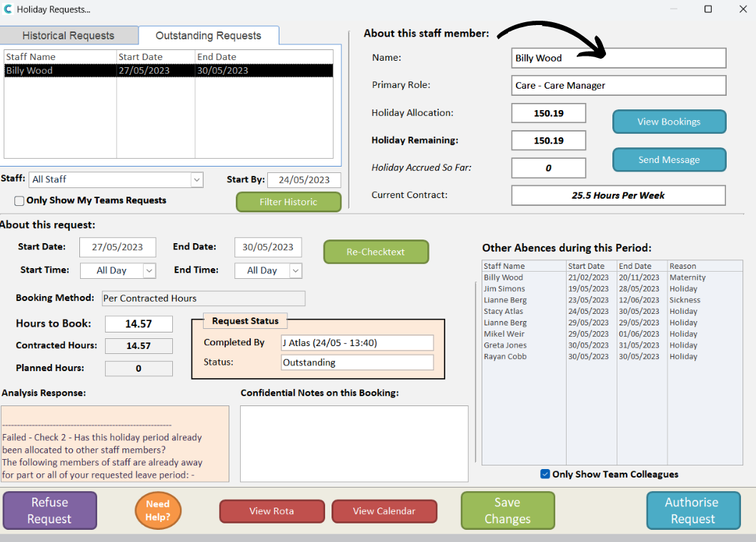Click the Confidential Notes text area
This screenshot has width=756, height=542.
(x=354, y=443)
